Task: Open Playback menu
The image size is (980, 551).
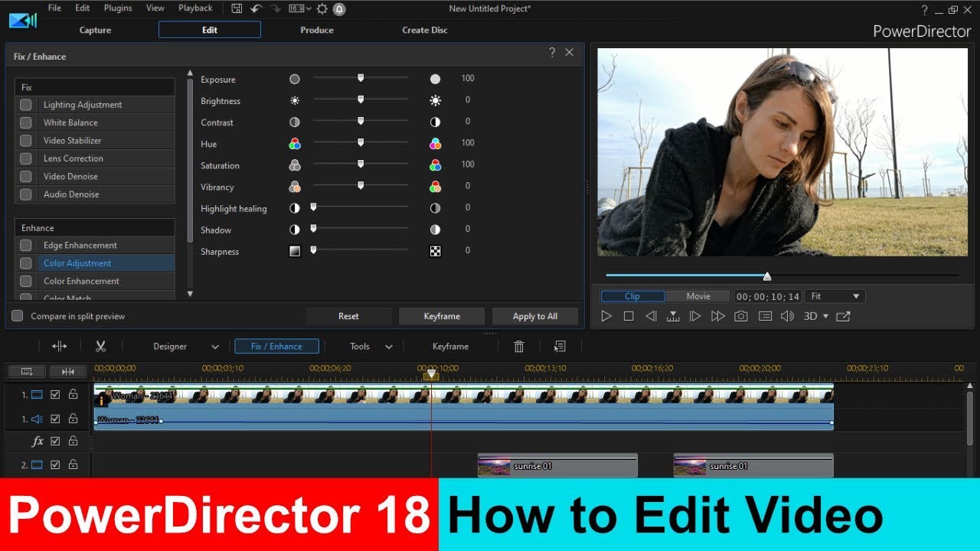Action: [x=195, y=8]
